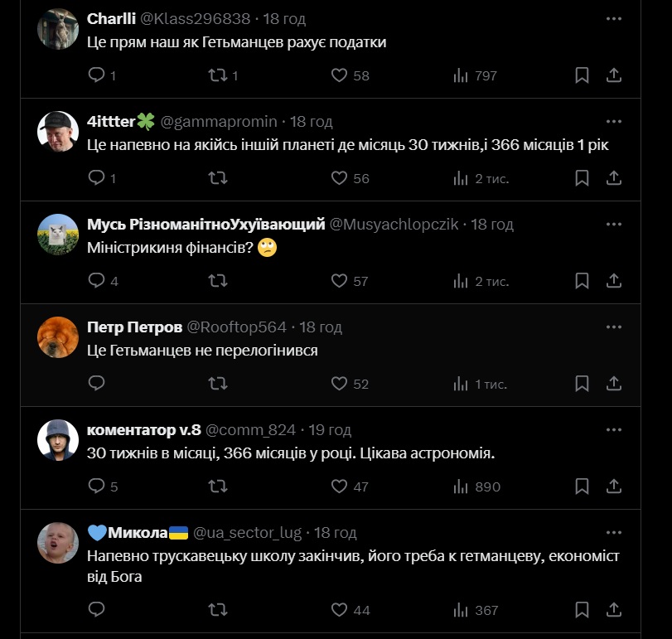The width and height of the screenshot is (672, 639).
Task: Reply to Charlli's tweet about Гетьманцев
Action: (x=97, y=75)
